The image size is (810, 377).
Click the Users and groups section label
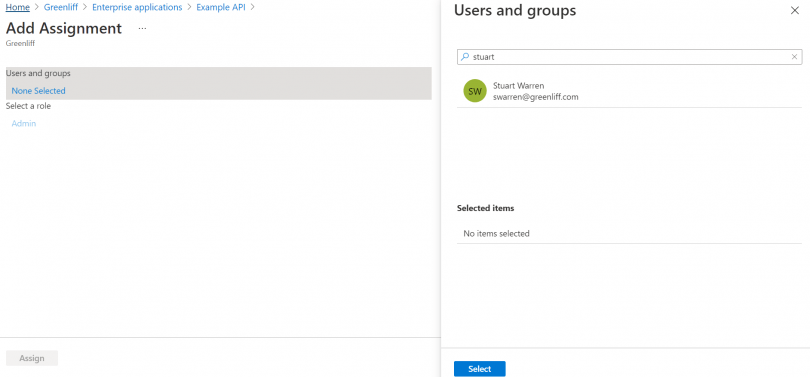click(38, 73)
